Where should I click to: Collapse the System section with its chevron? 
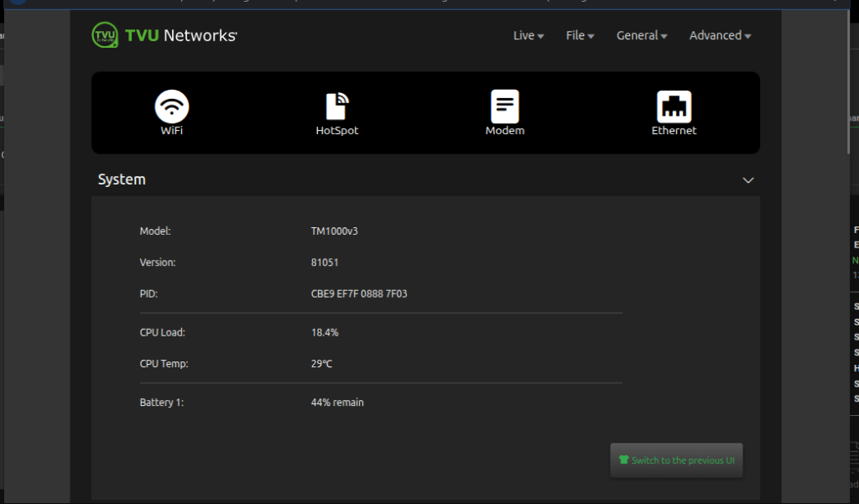click(747, 179)
